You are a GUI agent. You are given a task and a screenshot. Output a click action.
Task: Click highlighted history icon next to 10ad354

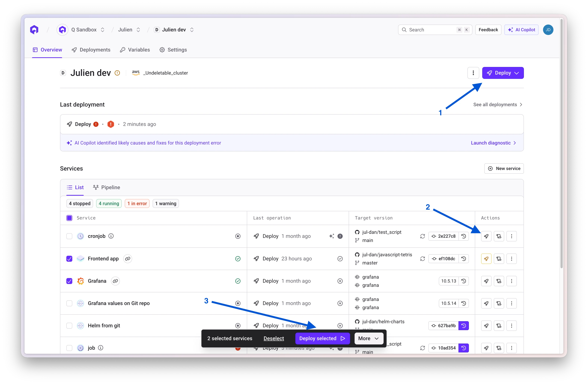click(464, 348)
